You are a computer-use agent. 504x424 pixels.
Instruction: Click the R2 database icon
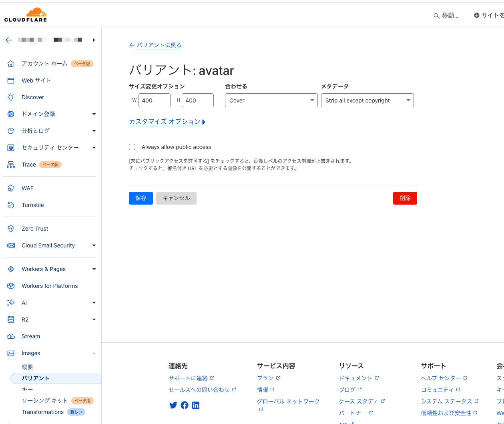tap(11, 320)
